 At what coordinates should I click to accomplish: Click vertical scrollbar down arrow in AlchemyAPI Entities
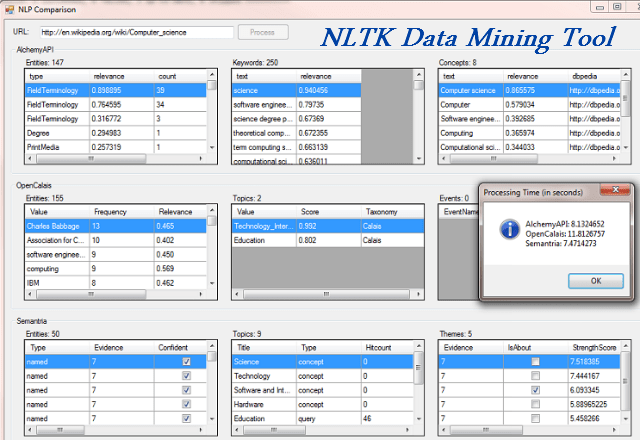tap(212, 147)
